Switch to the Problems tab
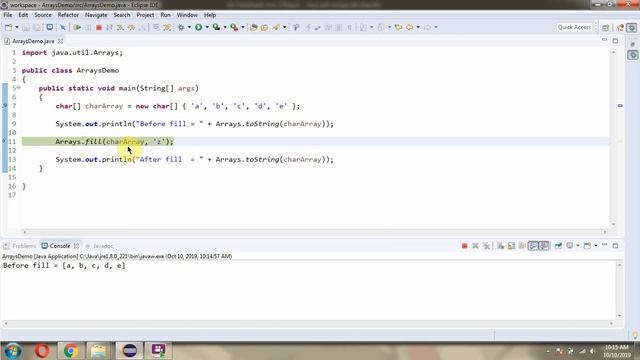 point(20,246)
